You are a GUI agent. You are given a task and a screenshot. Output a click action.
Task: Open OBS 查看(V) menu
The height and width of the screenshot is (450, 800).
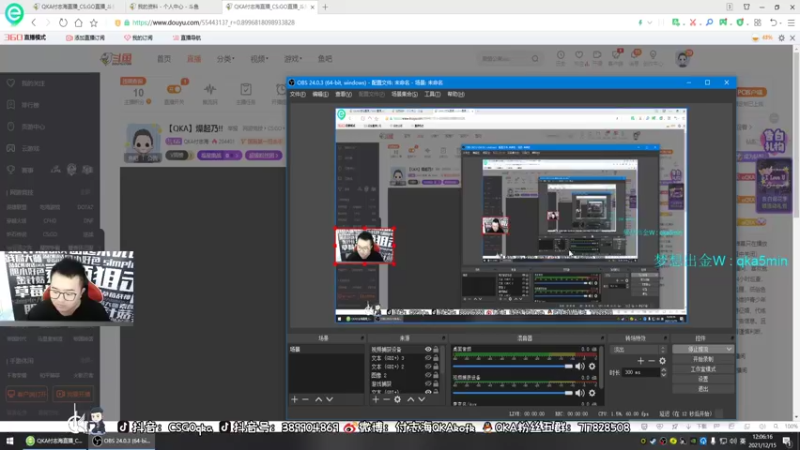point(343,94)
